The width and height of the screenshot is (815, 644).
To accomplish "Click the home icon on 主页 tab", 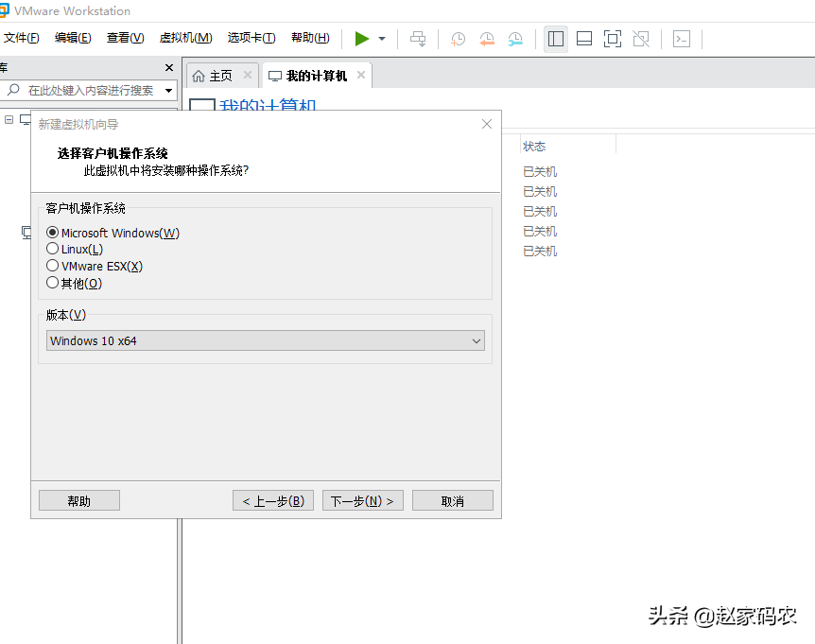I will click(198, 76).
